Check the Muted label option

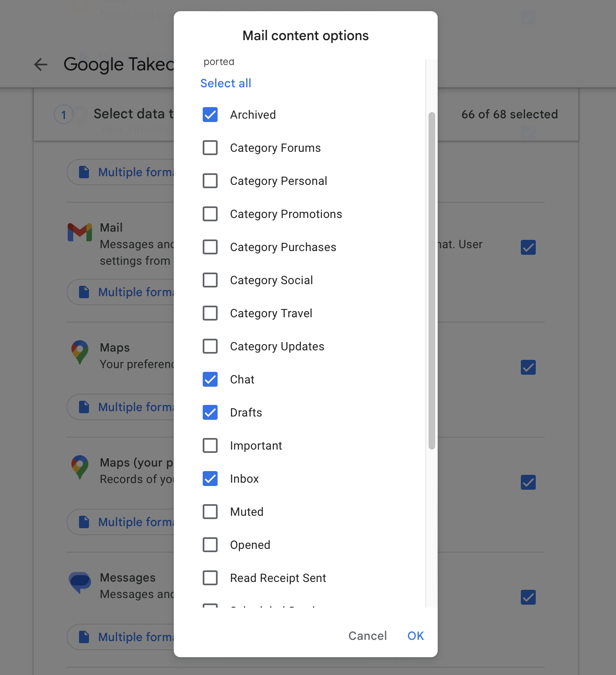[x=210, y=512]
